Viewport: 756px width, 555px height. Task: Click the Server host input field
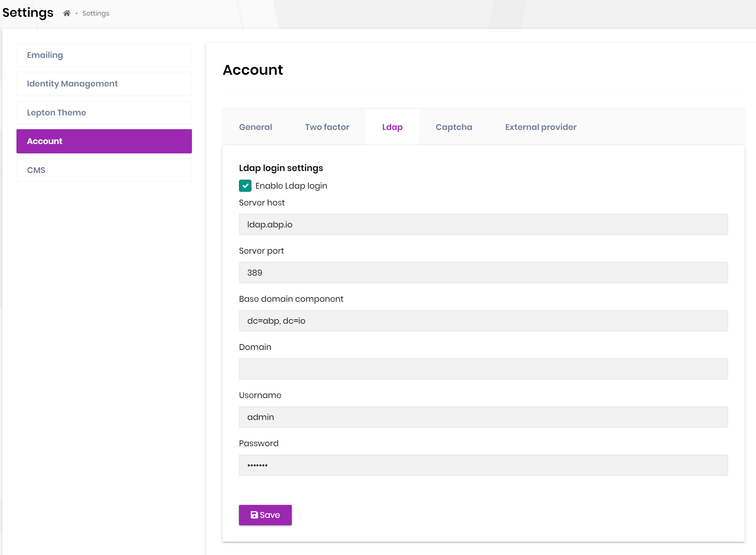coord(483,225)
